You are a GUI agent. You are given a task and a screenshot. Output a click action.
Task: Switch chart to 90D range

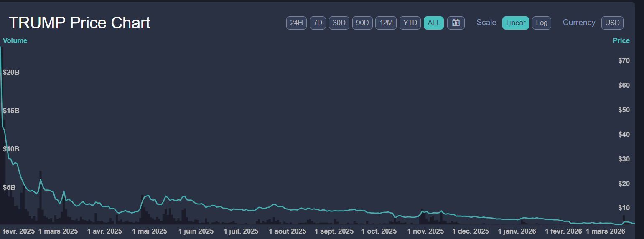(x=362, y=23)
